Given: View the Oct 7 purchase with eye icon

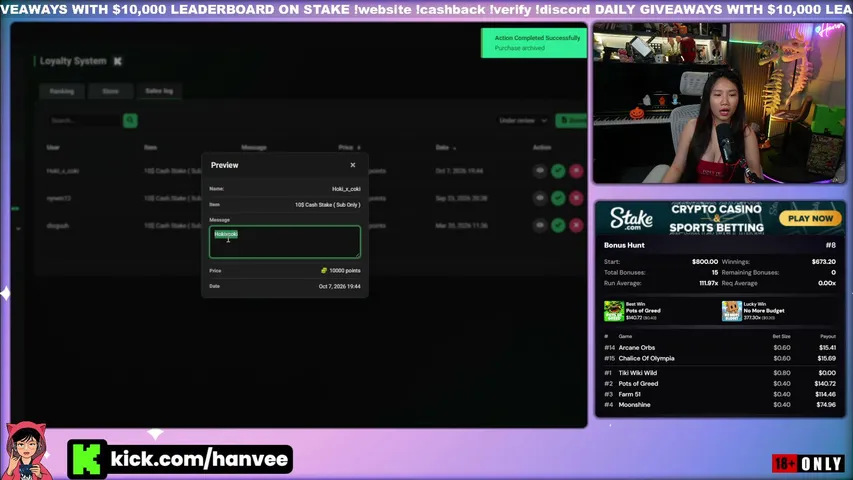Looking at the screenshot, I should pos(540,171).
